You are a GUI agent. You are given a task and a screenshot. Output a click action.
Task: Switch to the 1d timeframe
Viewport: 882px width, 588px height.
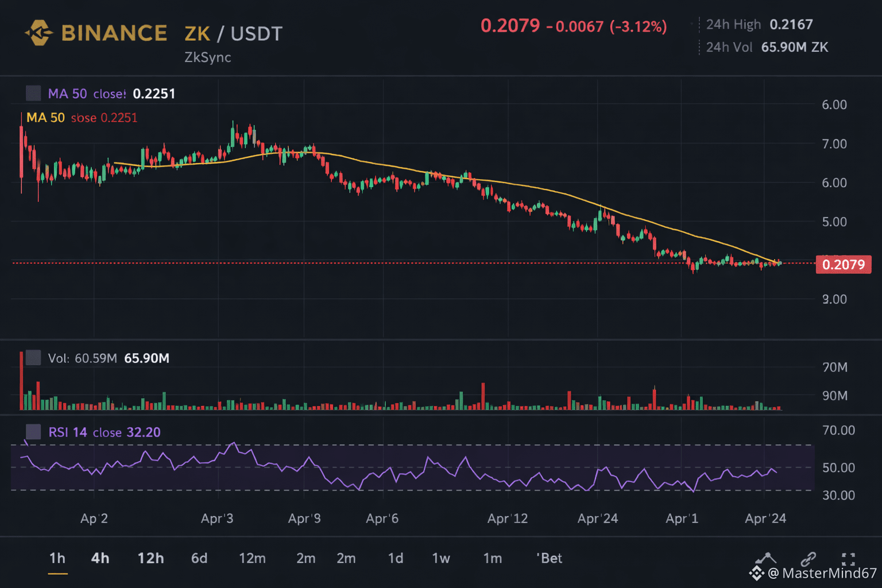pyautogui.click(x=396, y=558)
